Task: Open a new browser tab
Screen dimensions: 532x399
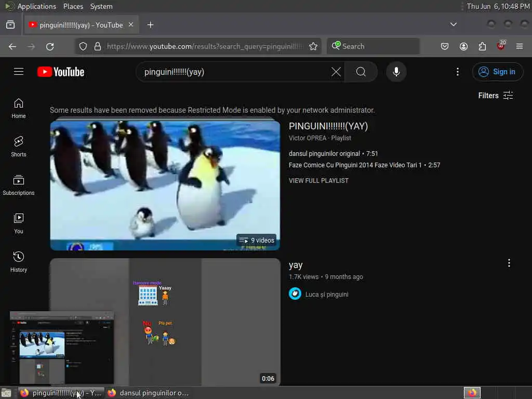Action: [x=150, y=25]
